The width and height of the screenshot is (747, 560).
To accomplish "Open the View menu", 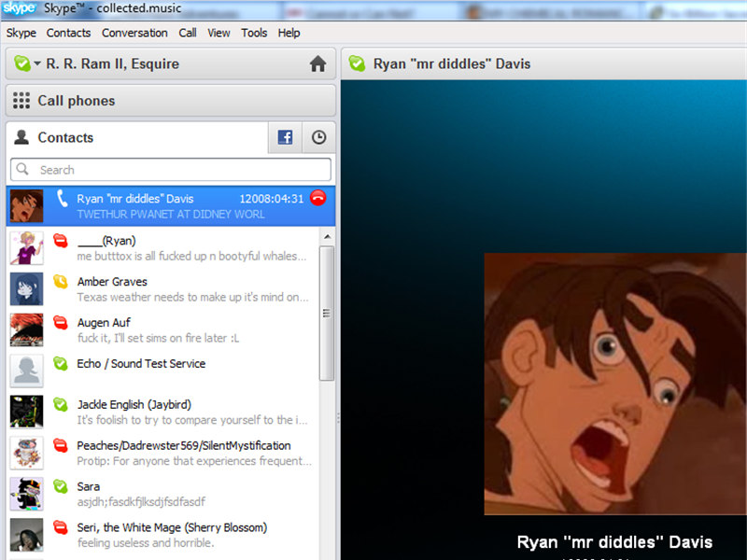I will pyautogui.click(x=218, y=33).
